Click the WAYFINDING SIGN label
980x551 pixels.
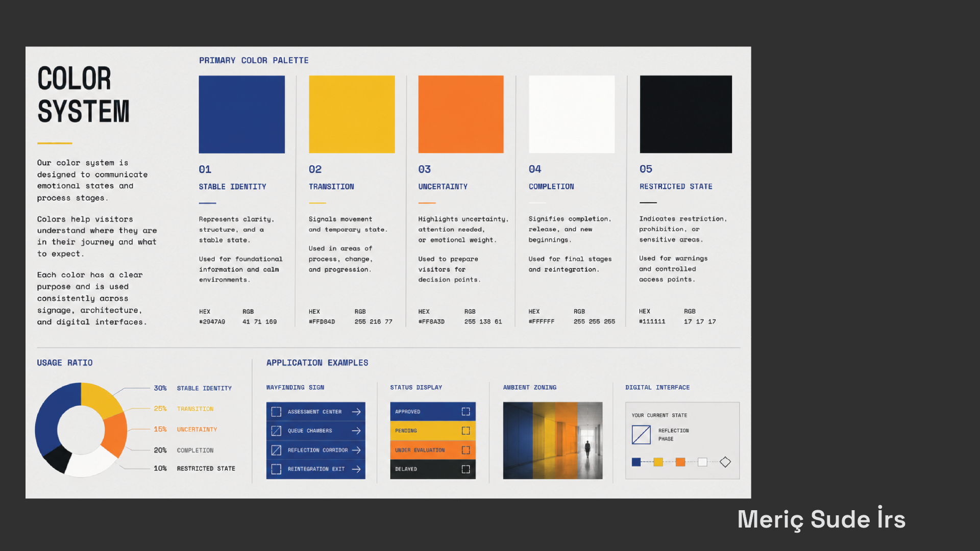coord(295,388)
